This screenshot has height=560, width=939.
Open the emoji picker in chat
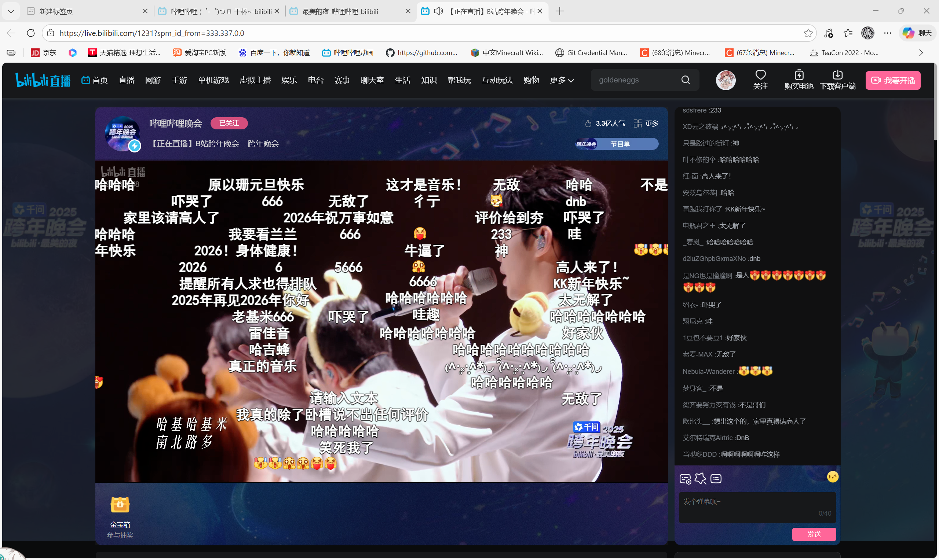(832, 477)
